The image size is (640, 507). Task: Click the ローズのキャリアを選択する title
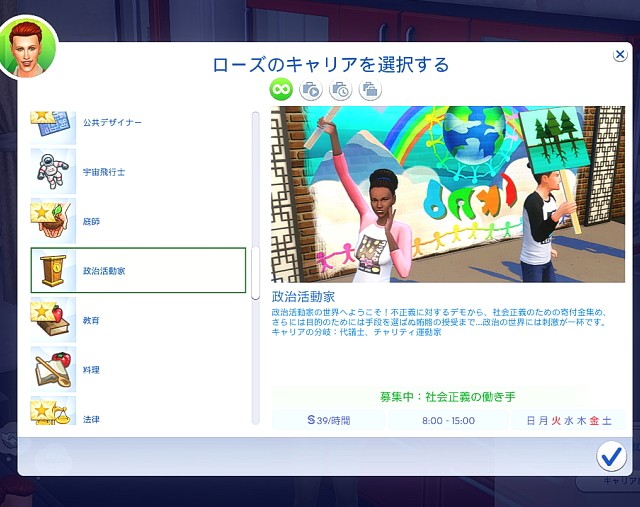point(331,64)
